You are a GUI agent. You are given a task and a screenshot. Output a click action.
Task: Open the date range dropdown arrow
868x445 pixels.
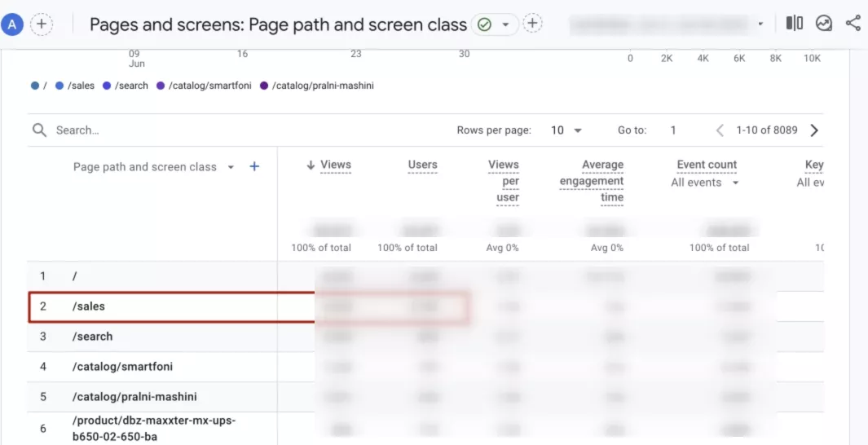760,24
